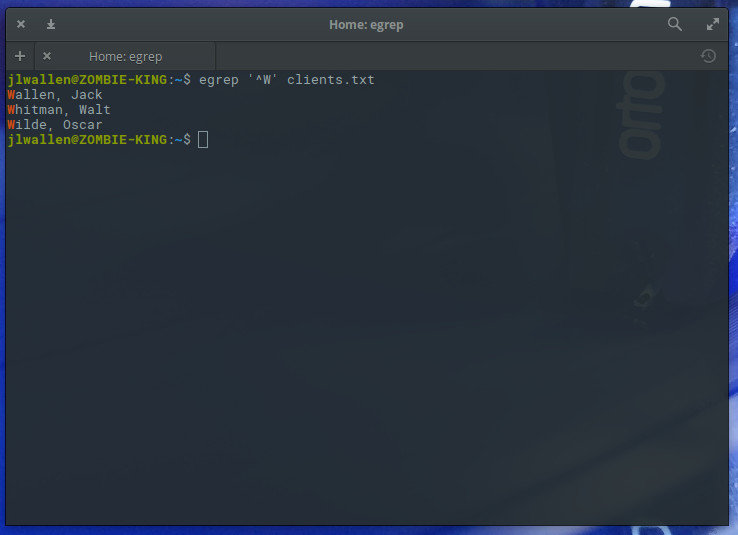Click the first 'jlwallen@ZOMBIE-KING' prompt
The width and height of the screenshot is (738, 535).
point(87,80)
